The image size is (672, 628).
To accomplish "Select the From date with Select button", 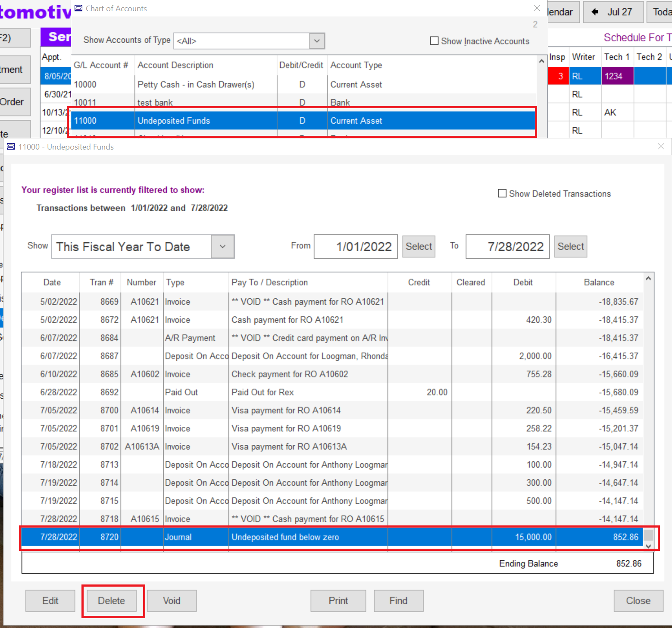I will (x=419, y=247).
